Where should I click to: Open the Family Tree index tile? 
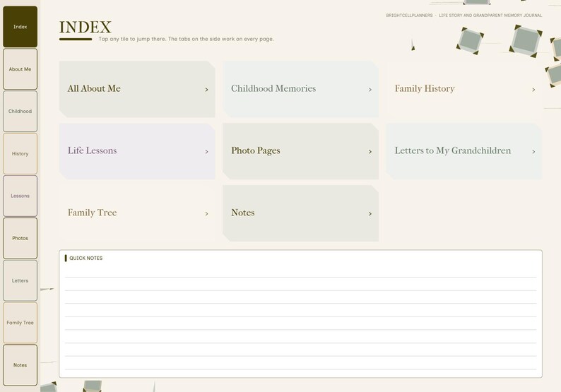(137, 213)
